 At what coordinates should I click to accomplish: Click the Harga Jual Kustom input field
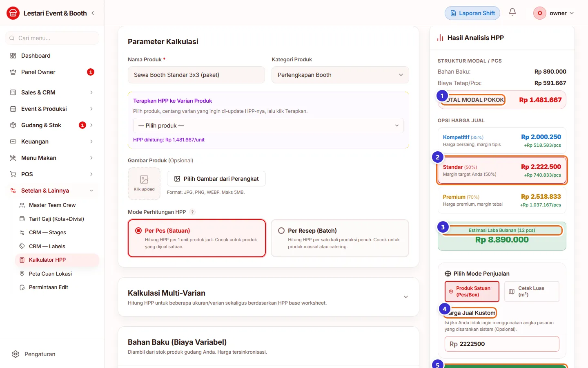point(502,344)
